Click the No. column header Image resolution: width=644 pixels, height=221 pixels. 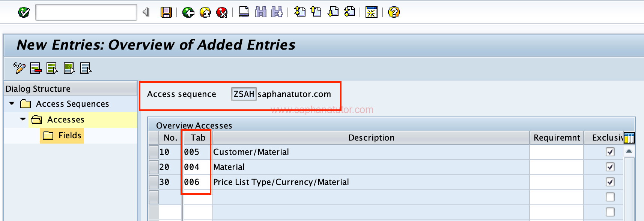[170, 138]
